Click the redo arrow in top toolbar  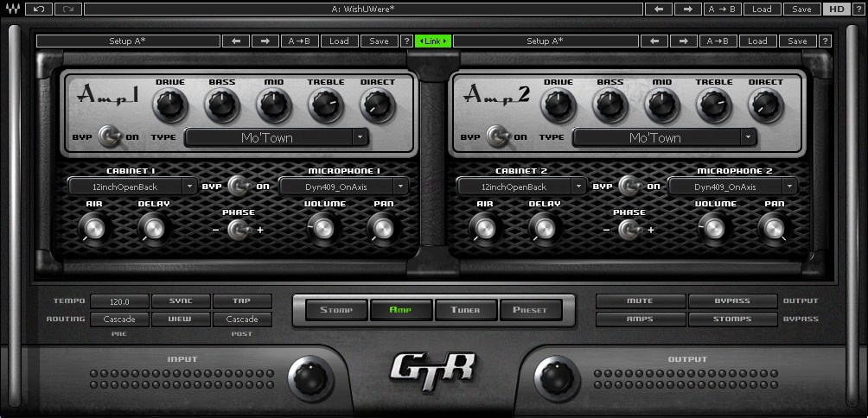[x=67, y=9]
